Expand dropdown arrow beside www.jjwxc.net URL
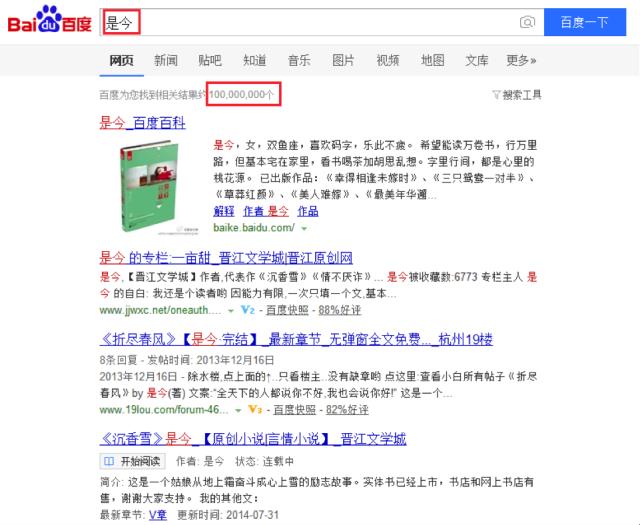Viewport: 640px width, 525px height. pyautogui.click(x=231, y=311)
